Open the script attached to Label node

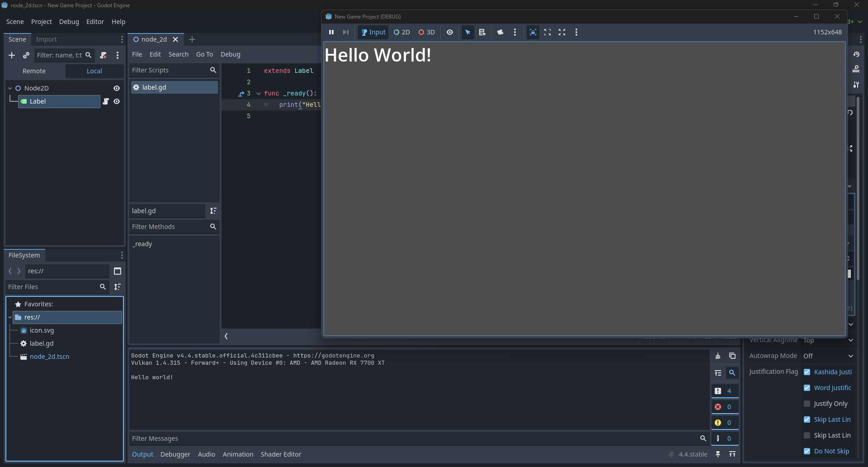click(x=106, y=101)
